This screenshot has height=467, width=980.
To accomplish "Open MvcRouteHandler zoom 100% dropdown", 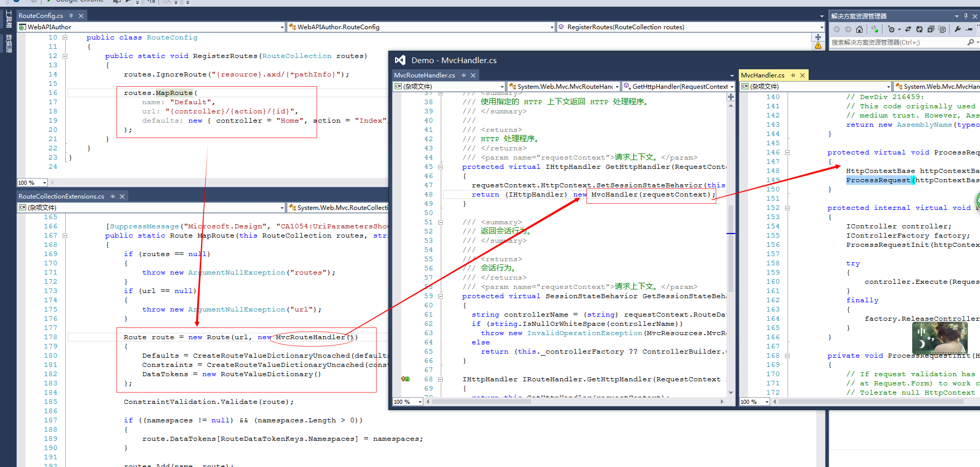I will [420, 402].
